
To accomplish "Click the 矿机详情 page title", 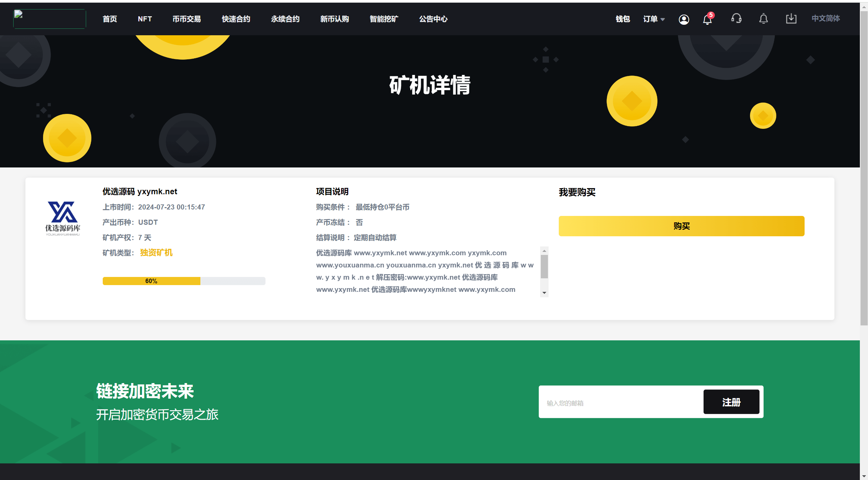I will pyautogui.click(x=430, y=85).
